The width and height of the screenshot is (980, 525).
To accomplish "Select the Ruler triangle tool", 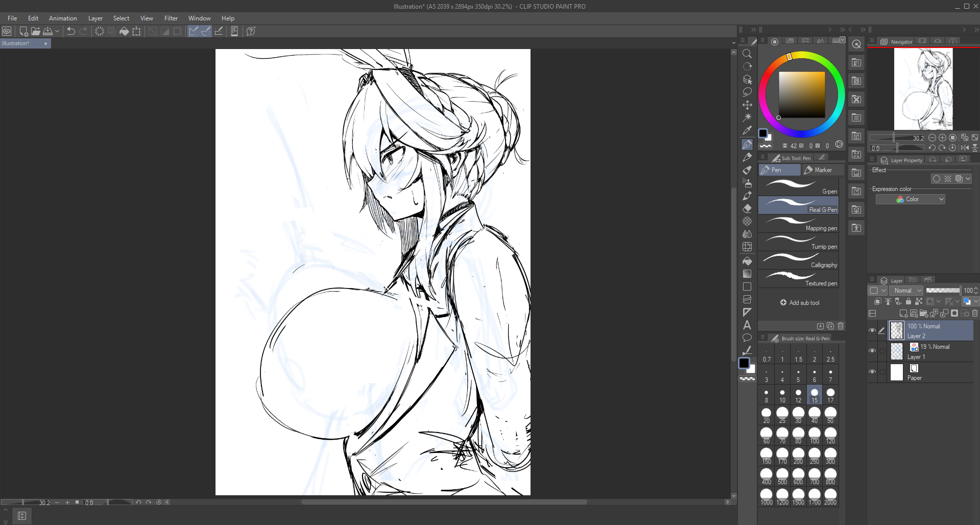I will 747,312.
